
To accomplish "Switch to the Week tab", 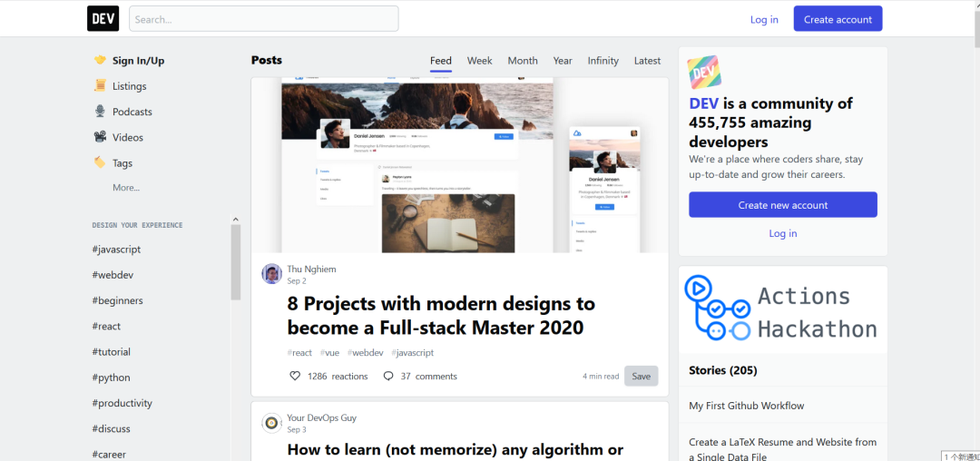I will [479, 61].
